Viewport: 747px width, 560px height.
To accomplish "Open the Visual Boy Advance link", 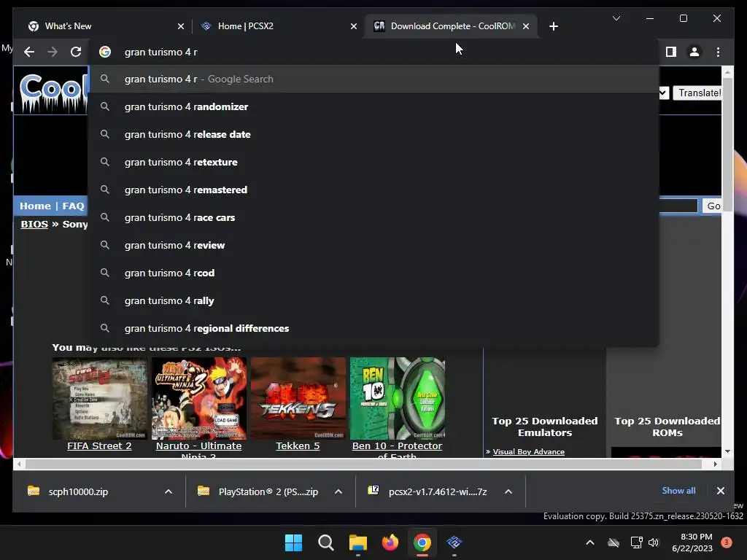I will coord(528,451).
